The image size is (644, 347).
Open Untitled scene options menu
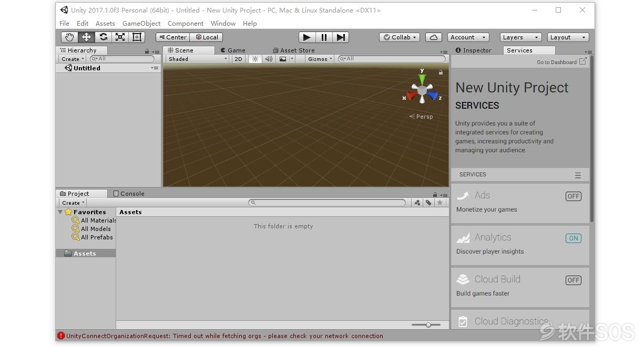click(155, 68)
